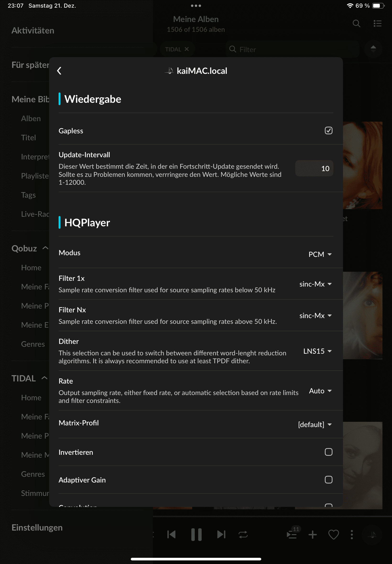Click Meine Alben page title
Image resolution: width=392 pixels, height=564 pixels.
[x=196, y=19]
